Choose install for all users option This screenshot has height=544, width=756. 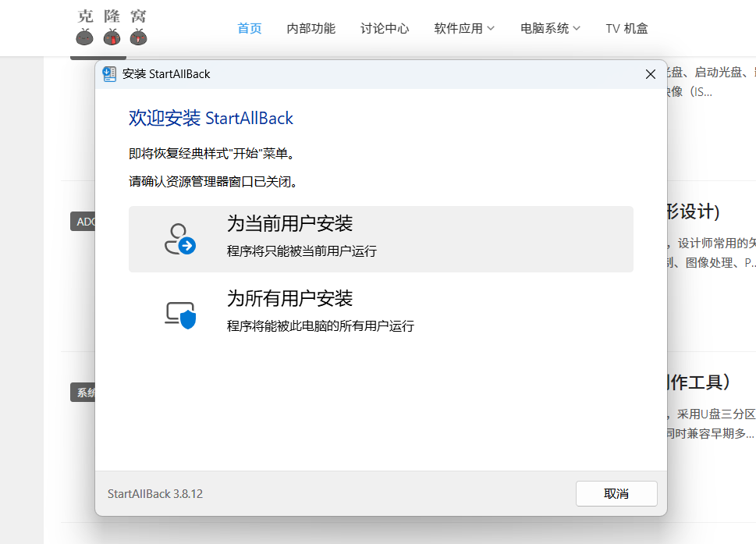pyautogui.click(x=381, y=312)
